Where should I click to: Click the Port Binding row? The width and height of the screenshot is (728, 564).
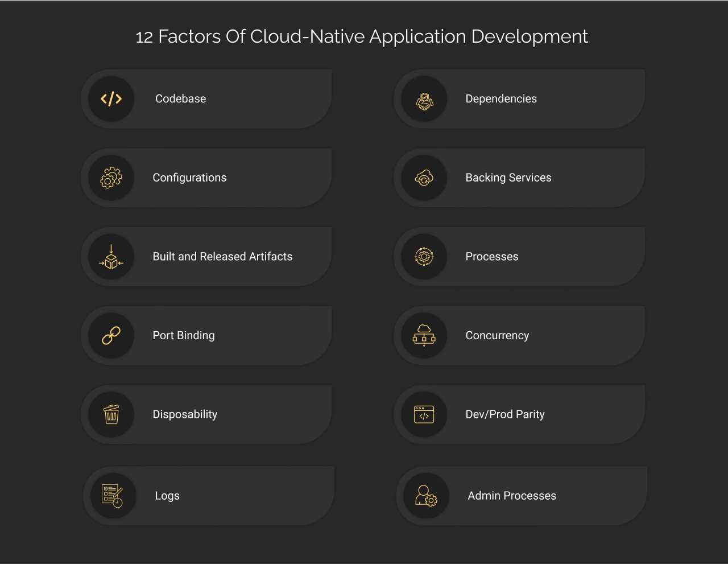(x=208, y=335)
